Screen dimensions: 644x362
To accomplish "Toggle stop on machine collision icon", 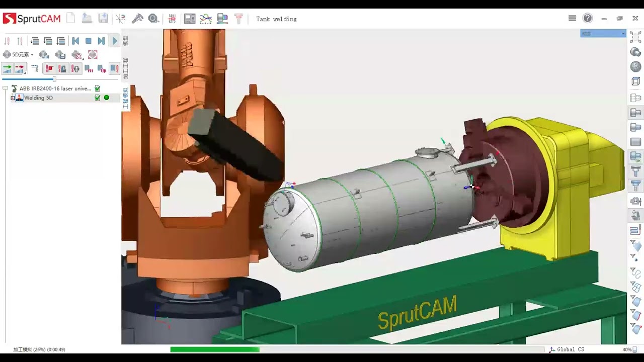I will point(62,68).
